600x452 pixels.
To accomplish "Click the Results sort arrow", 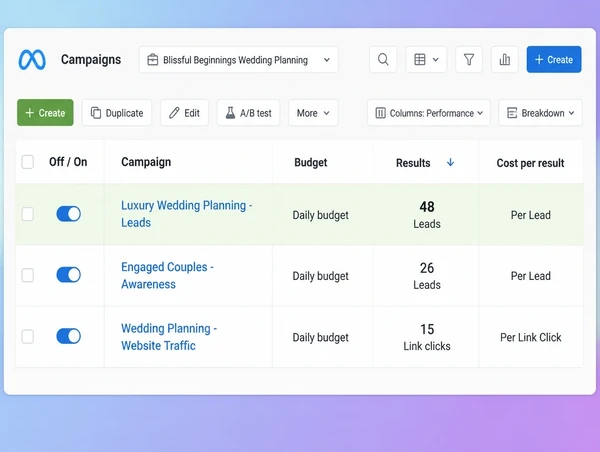I will coord(450,162).
